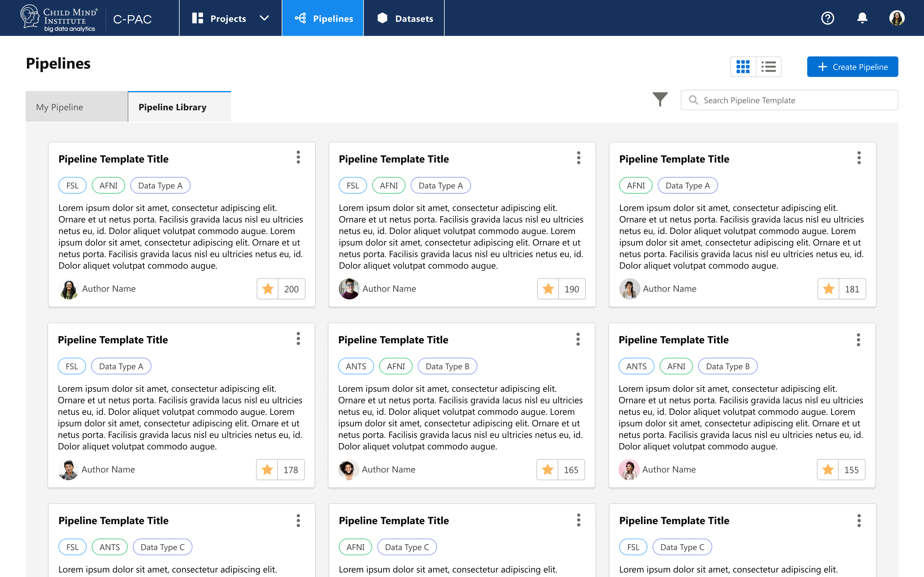Open the notifications bell
The height and width of the screenshot is (577, 924).
tap(862, 18)
